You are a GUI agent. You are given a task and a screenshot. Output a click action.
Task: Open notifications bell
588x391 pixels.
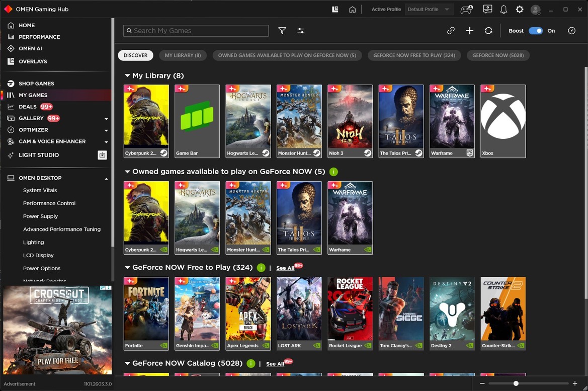(x=503, y=10)
